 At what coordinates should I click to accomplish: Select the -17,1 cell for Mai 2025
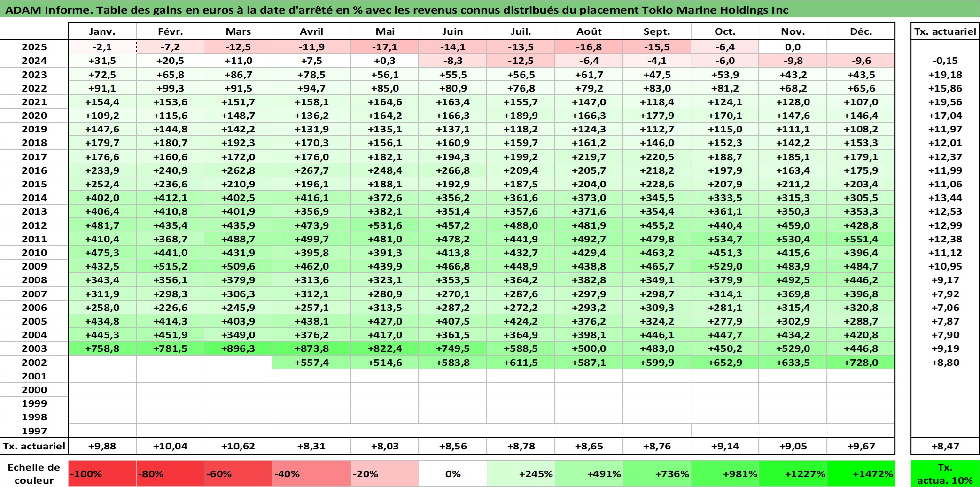coord(385,47)
